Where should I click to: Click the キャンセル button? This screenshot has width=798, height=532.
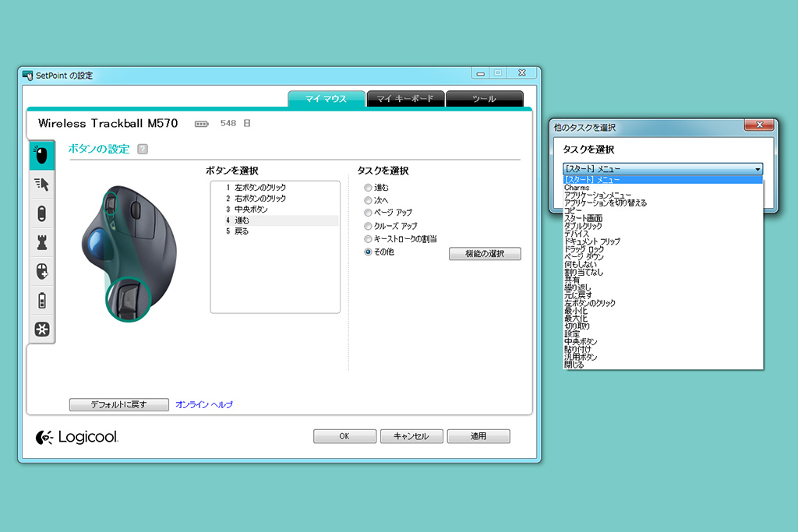coord(411,436)
